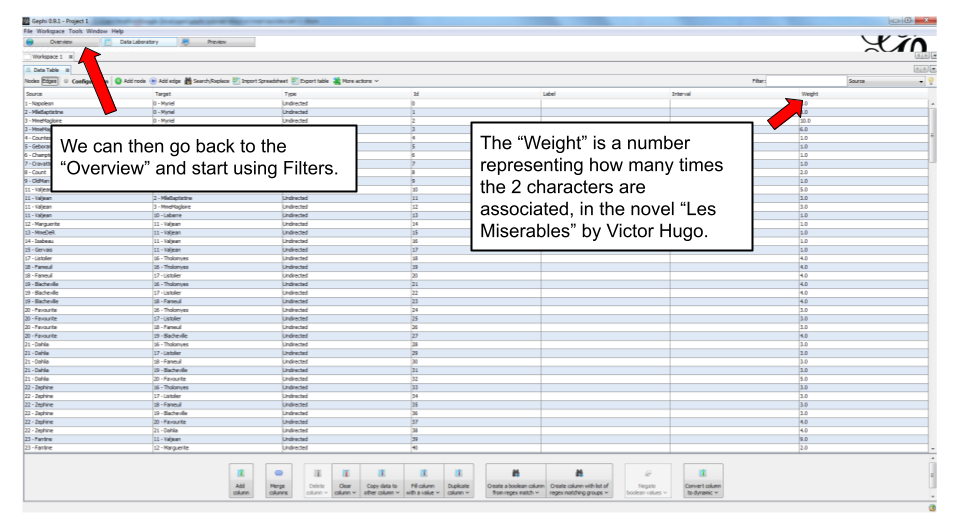This screenshot has width=953, height=524.
Task: Switch the table to Nodes view
Action: pyautogui.click(x=32, y=81)
